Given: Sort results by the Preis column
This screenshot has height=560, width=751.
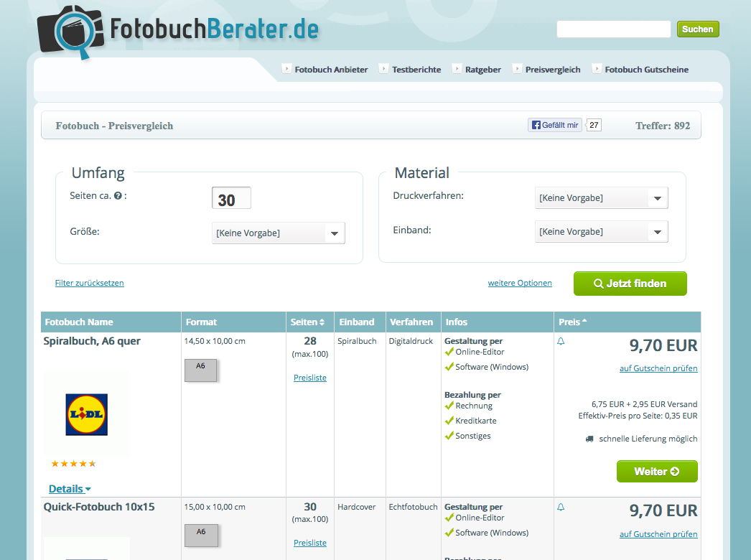Looking at the screenshot, I should tap(572, 322).
